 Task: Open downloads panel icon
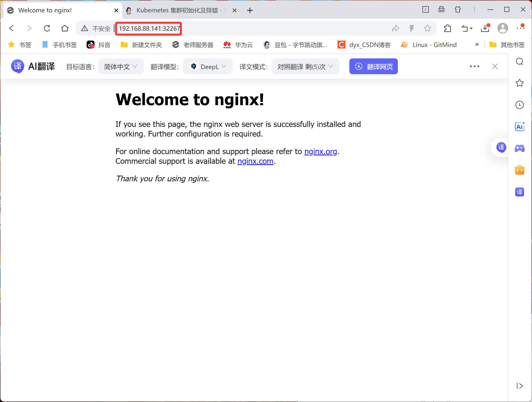pyautogui.click(x=485, y=28)
